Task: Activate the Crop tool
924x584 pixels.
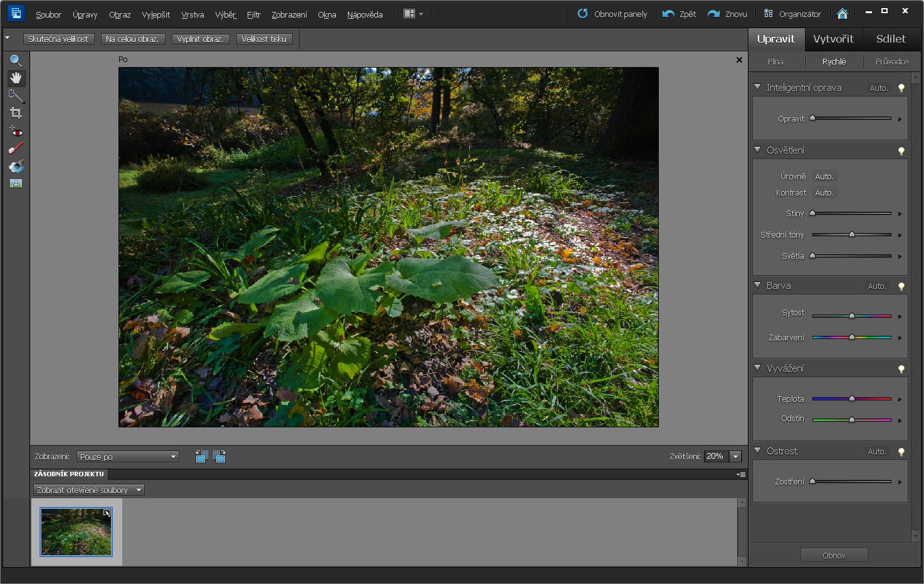Action: click(x=16, y=113)
